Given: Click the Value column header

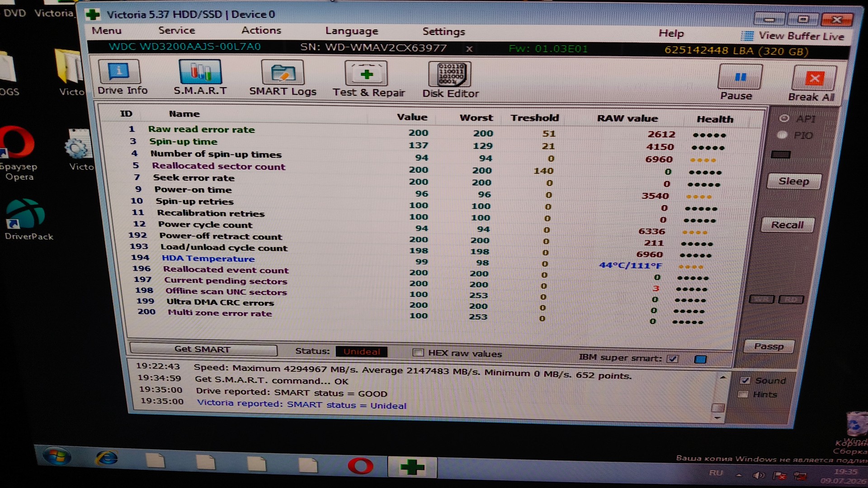Looking at the screenshot, I should pos(412,117).
